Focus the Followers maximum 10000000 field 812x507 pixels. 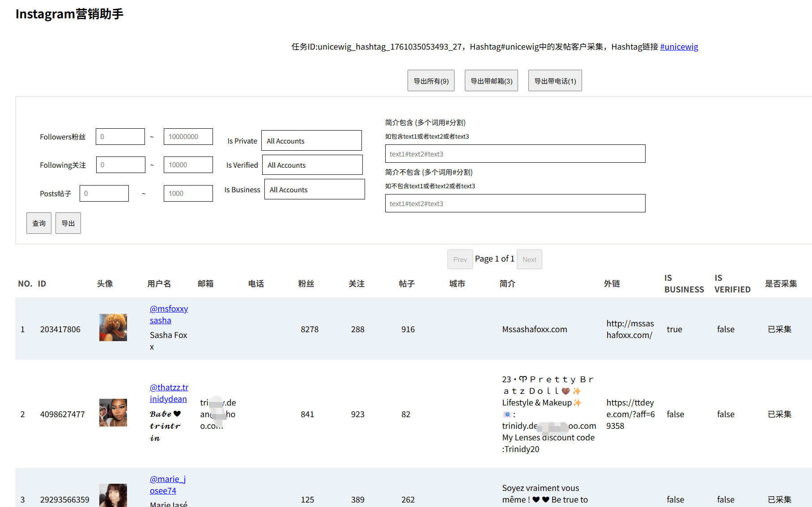[188, 137]
